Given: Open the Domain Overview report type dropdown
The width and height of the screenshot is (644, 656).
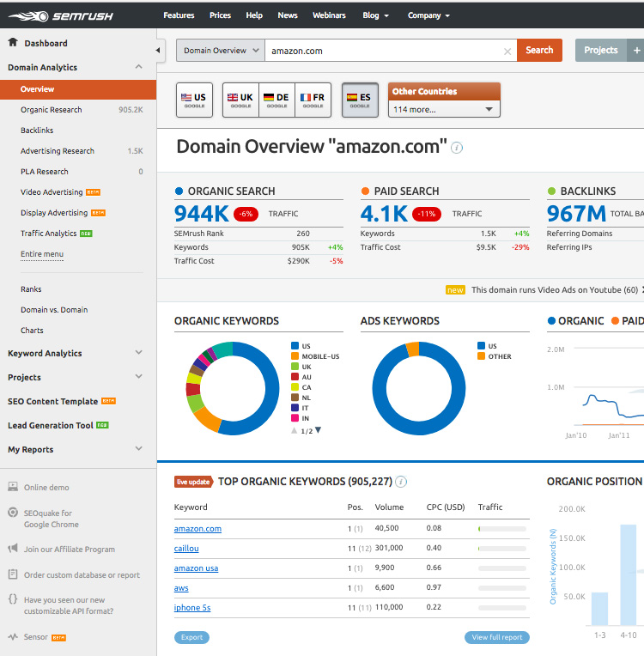Looking at the screenshot, I should 221,50.
